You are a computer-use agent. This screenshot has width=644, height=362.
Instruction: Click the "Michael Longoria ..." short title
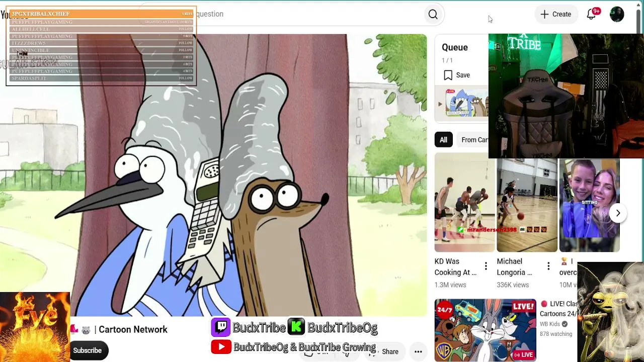click(514, 267)
